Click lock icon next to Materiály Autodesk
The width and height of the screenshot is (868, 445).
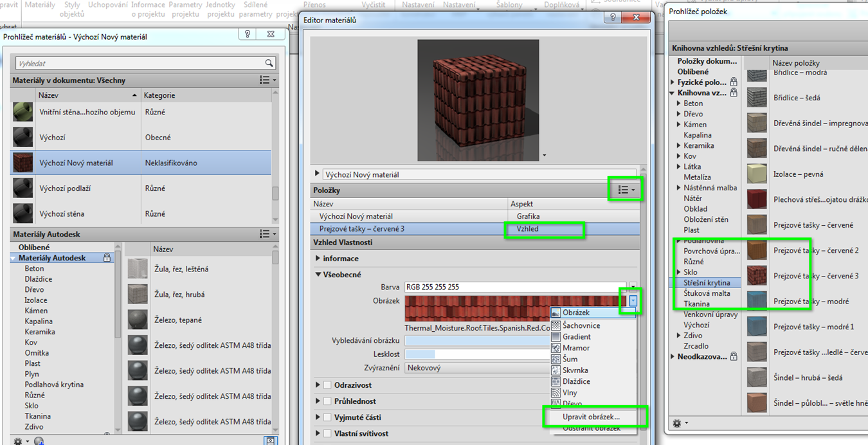pos(107,258)
